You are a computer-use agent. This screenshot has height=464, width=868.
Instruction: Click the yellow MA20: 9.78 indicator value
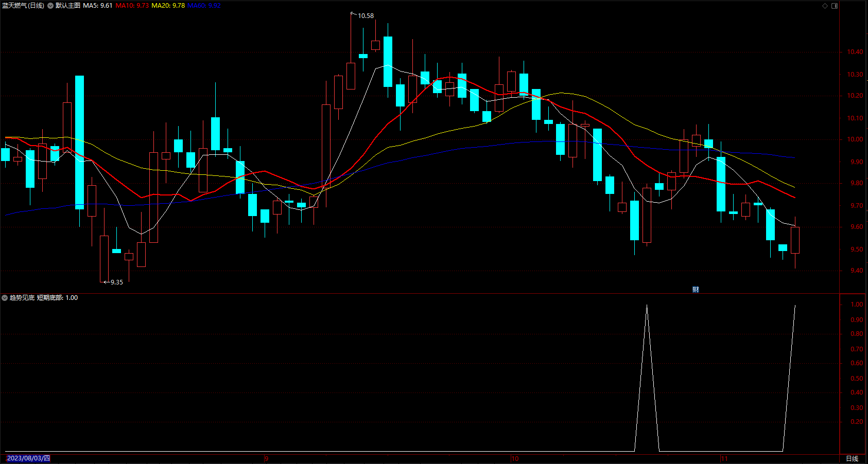(x=168, y=6)
